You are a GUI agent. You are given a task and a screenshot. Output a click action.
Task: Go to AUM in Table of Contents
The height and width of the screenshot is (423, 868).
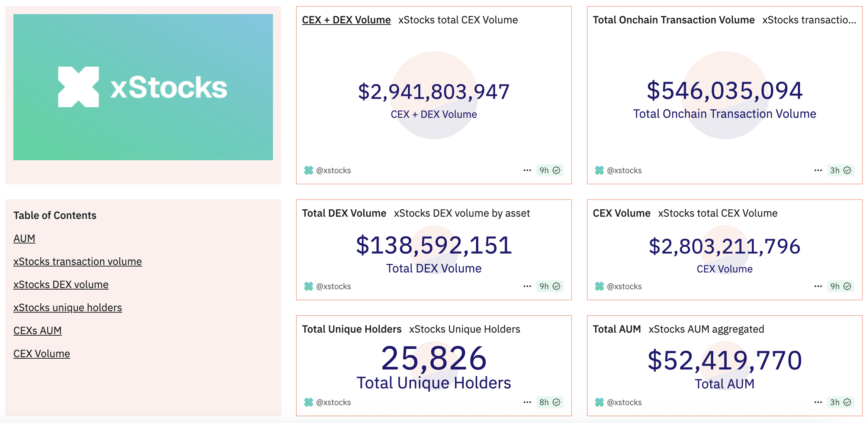[x=24, y=238]
